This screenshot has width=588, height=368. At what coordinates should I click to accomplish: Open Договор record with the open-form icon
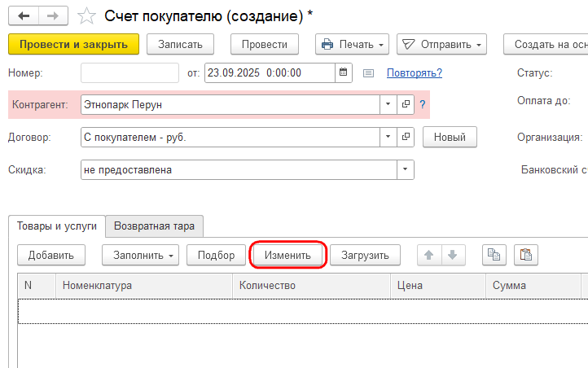coord(406,137)
